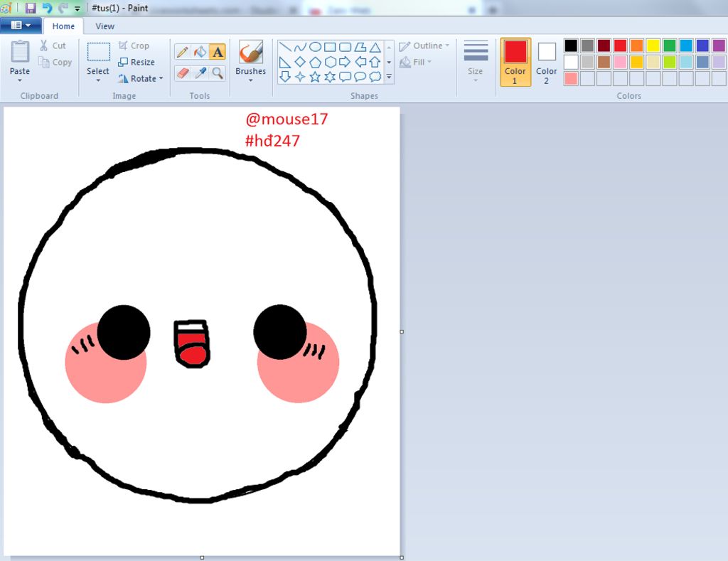
Task: Choose the Triangle shape
Action: (375, 47)
